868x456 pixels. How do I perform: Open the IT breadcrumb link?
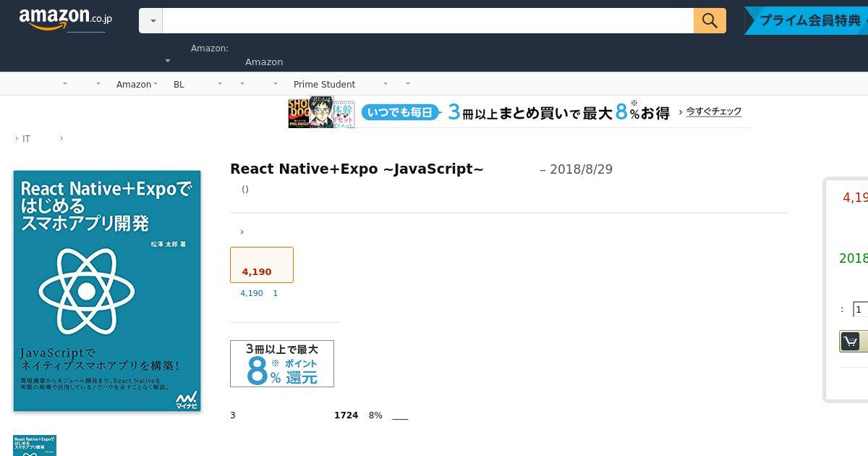tap(26, 138)
